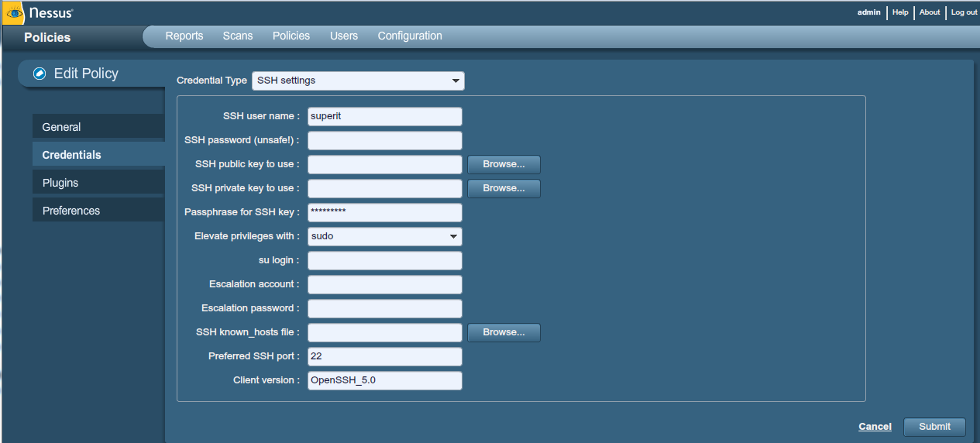980x443 pixels.
Task: Open the Reports menu
Action: [x=184, y=36]
